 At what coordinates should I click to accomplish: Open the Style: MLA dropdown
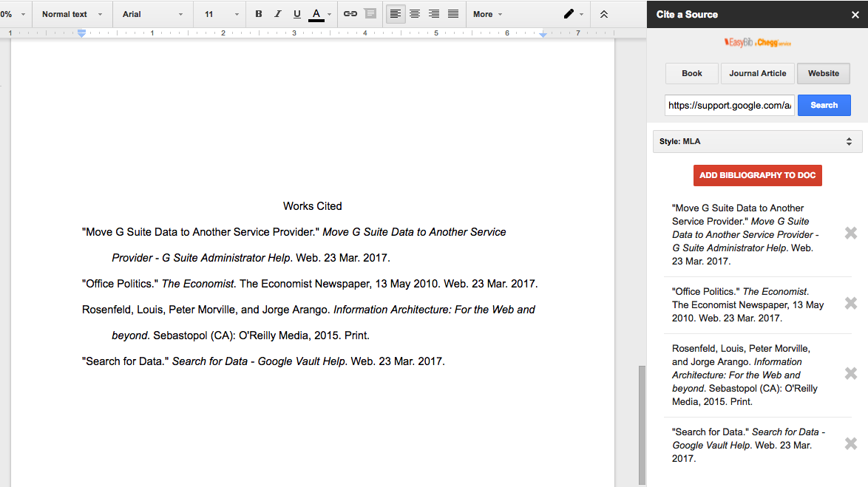757,141
